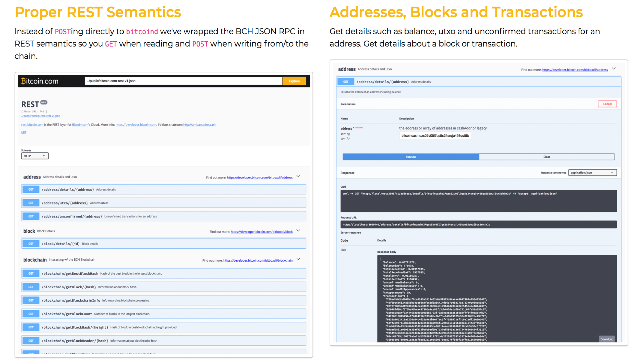Click the address section title in left panel

pos(32,177)
